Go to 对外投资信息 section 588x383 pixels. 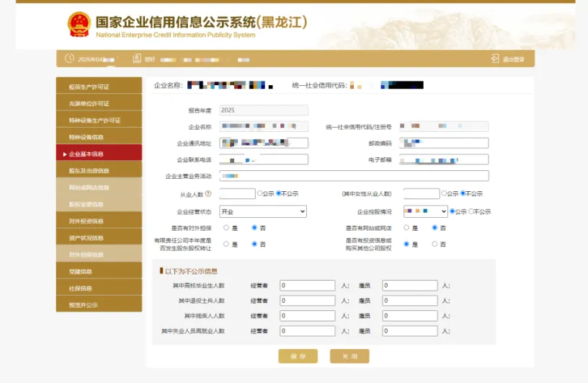(x=99, y=221)
